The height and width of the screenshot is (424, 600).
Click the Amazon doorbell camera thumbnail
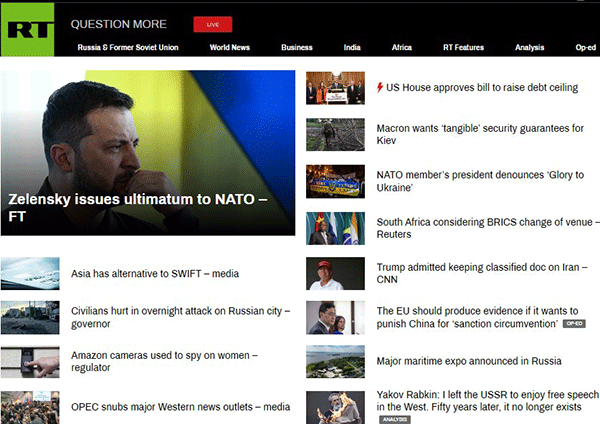pyautogui.click(x=30, y=362)
